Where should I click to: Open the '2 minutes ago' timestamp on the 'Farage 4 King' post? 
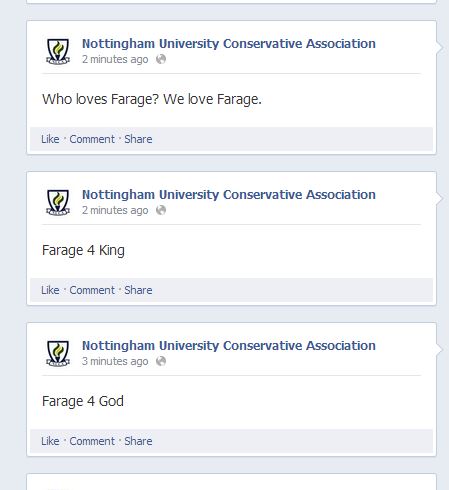click(115, 210)
